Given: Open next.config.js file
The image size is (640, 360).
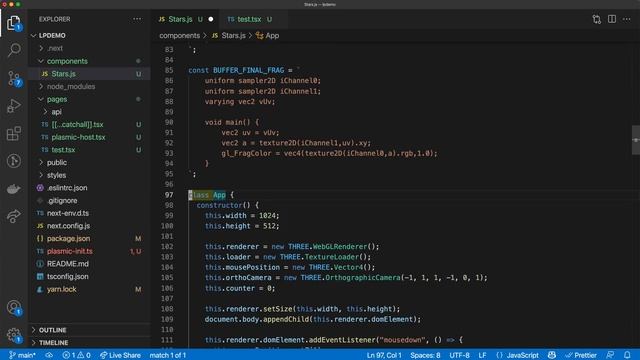Looking at the screenshot, I should 89,225.
